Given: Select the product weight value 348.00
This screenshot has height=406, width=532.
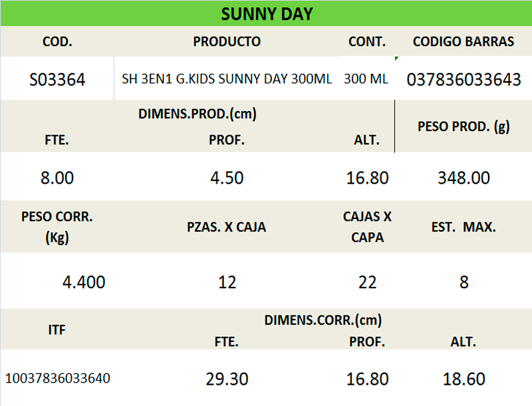Looking at the screenshot, I should pyautogui.click(x=464, y=178).
